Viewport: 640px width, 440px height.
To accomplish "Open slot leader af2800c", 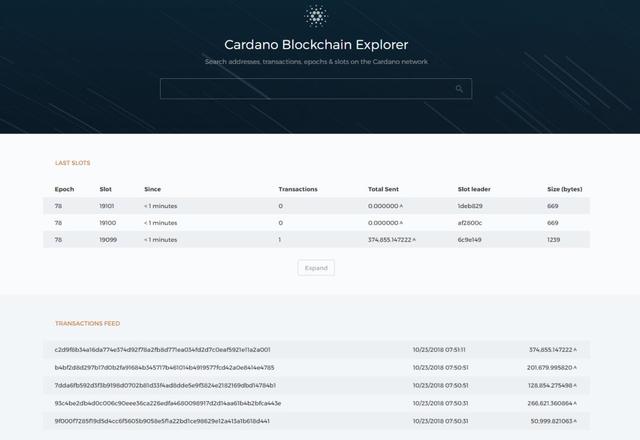I will click(470, 223).
